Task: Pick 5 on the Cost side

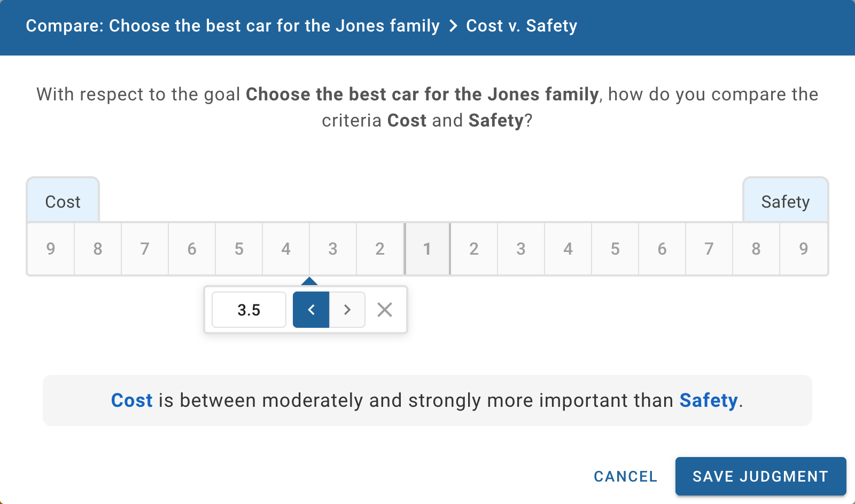Action: 239,249
